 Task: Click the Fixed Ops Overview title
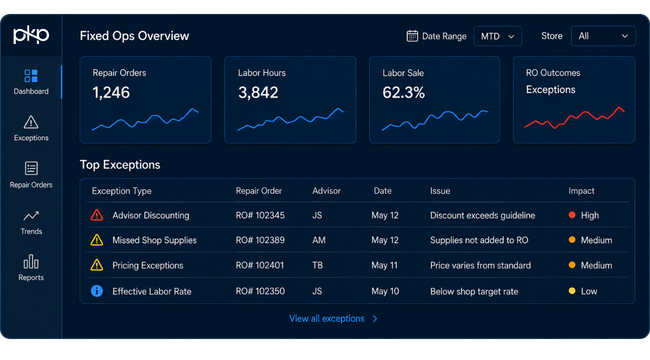[134, 36]
